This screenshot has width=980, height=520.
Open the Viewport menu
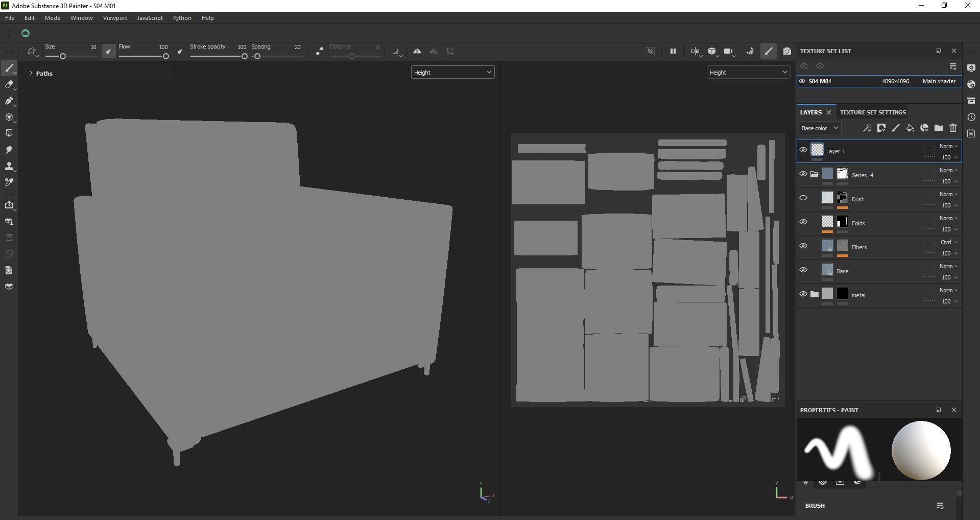(x=115, y=18)
